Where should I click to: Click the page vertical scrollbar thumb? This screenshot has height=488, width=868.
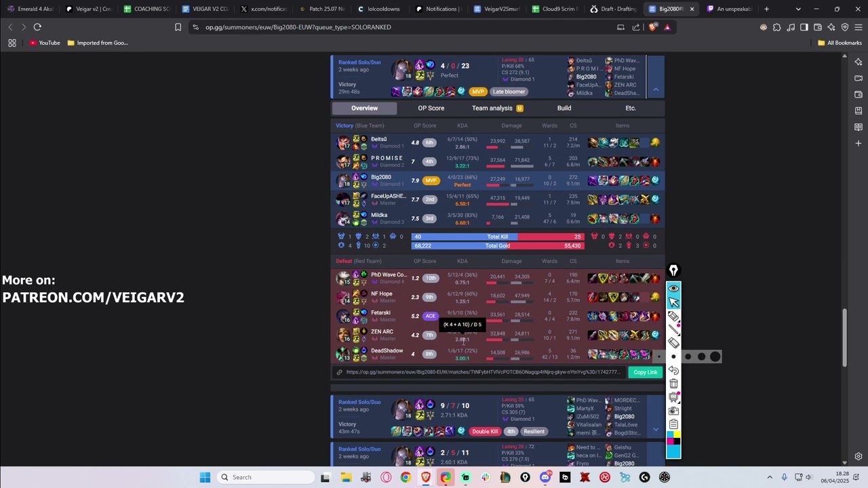[x=845, y=338]
